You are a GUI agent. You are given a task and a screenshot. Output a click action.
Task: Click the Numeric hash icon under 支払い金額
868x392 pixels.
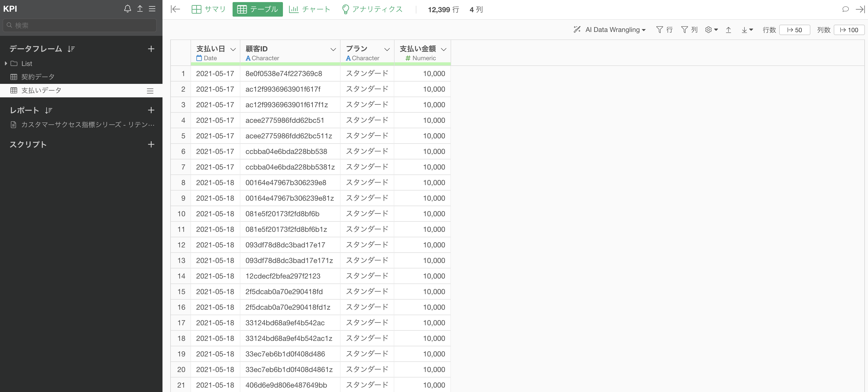pyautogui.click(x=408, y=58)
